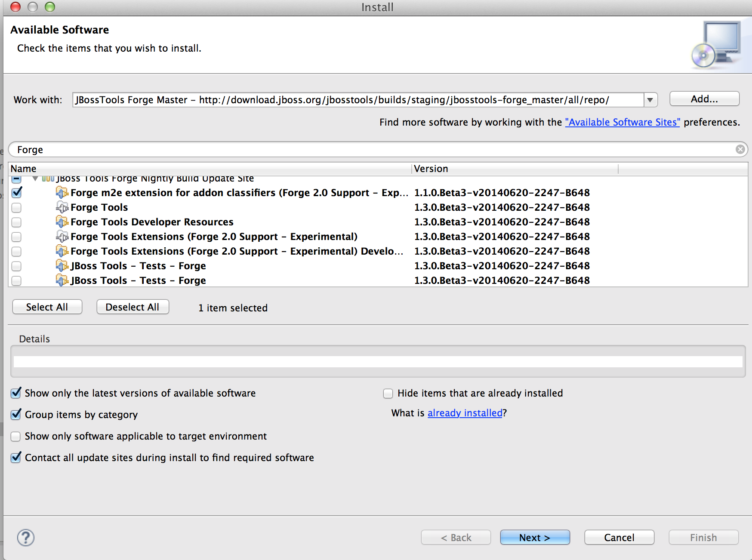The width and height of the screenshot is (752, 560).
Task: Check the Forge Tools checkbox
Action: pos(16,208)
